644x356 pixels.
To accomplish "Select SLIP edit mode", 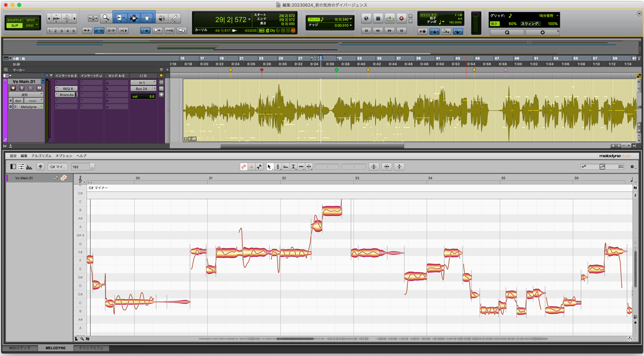I will (14, 25).
